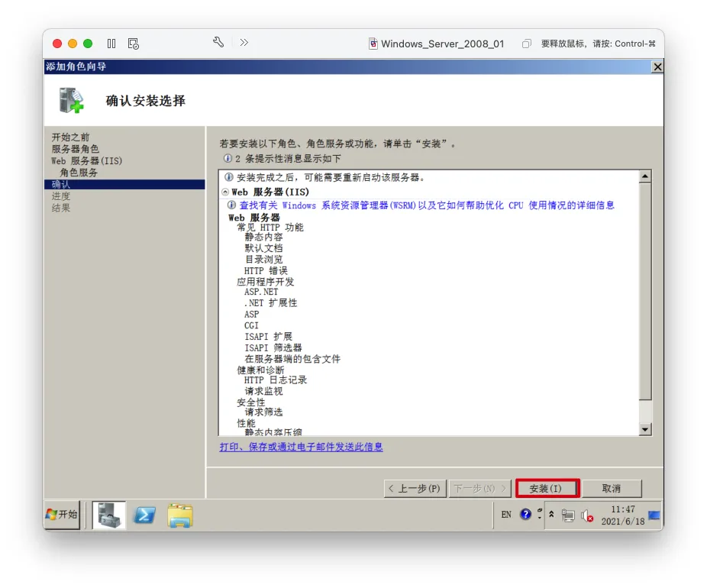Open the help question mark tray icon

(526, 515)
